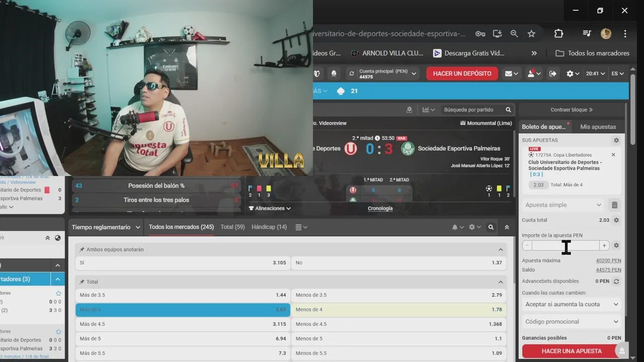
Task: Open the Chrome three-dot menu
Action: (625, 34)
